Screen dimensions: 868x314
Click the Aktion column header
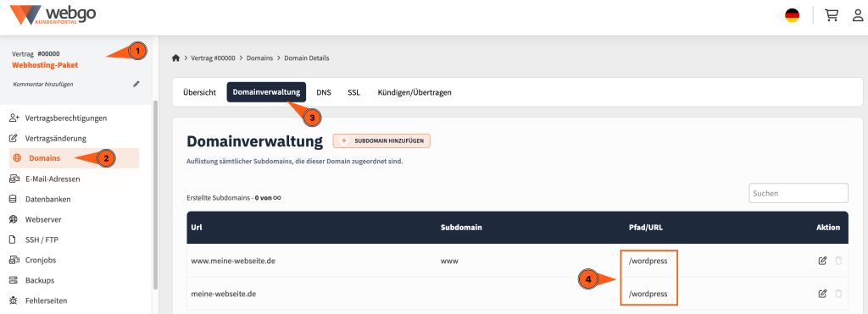pyautogui.click(x=828, y=227)
